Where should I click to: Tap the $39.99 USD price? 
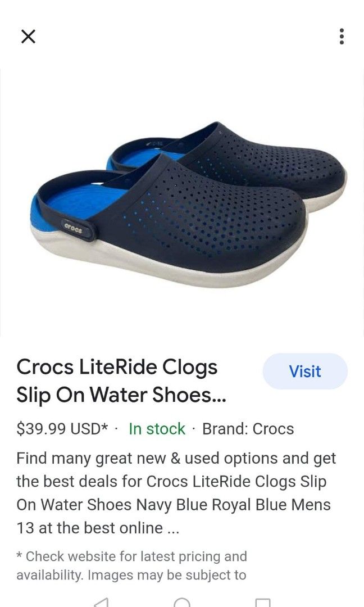point(58,429)
